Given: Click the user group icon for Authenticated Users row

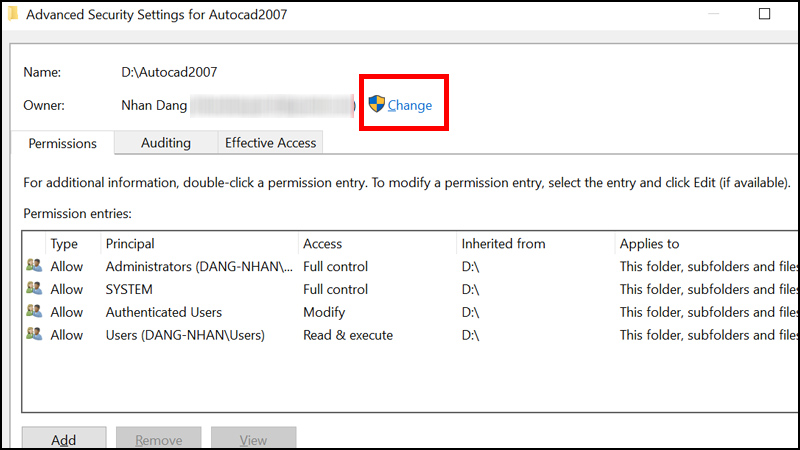Looking at the screenshot, I should click(x=34, y=311).
